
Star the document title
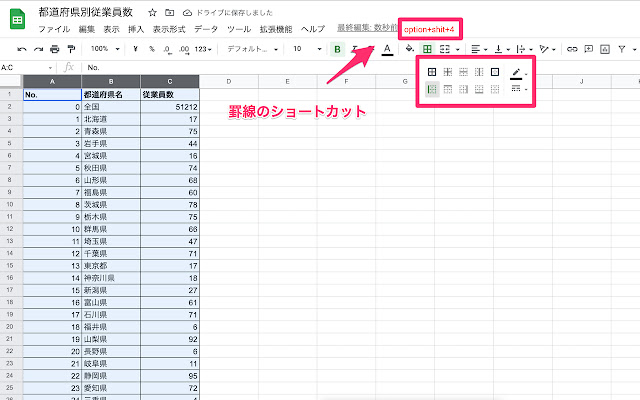153,13
